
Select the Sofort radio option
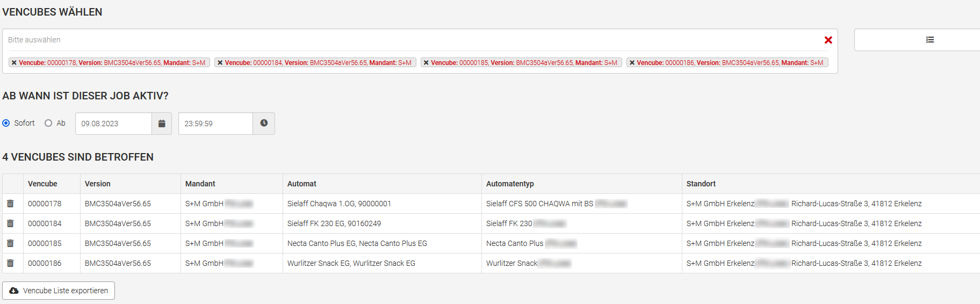pyautogui.click(x=6, y=123)
